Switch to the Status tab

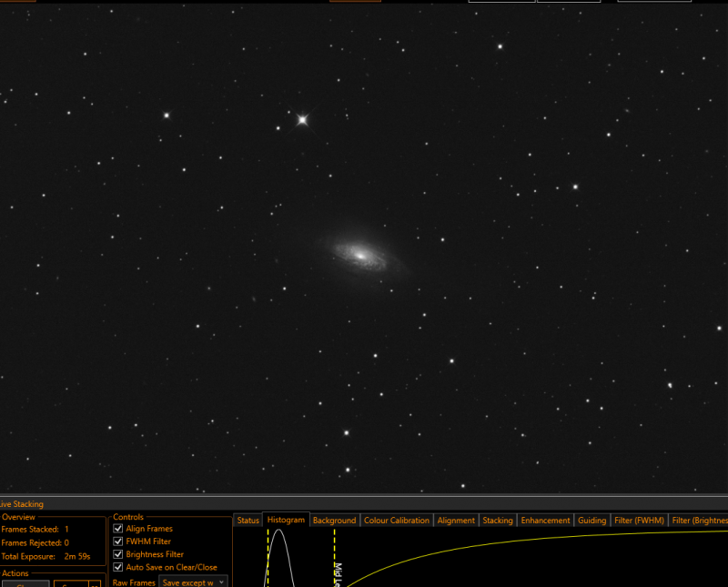(248, 521)
